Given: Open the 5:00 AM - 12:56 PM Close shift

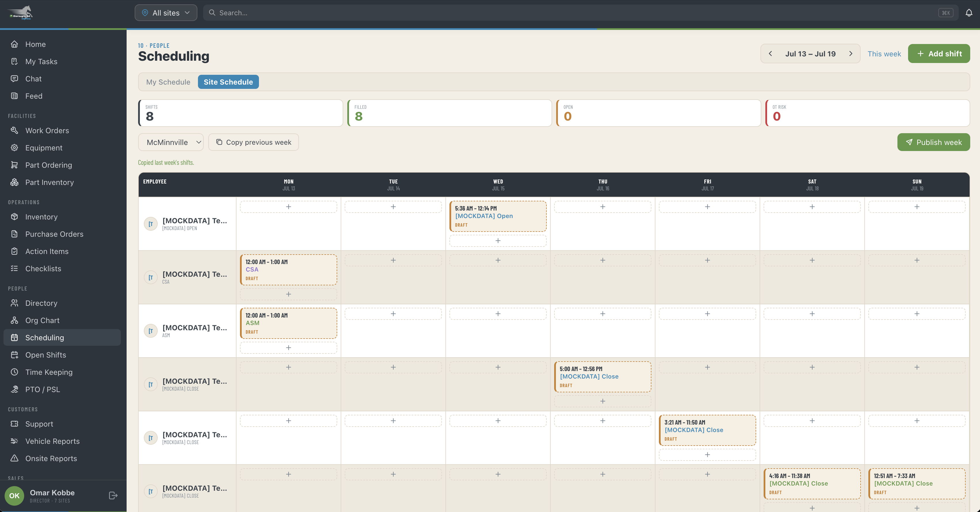Looking at the screenshot, I should click(603, 377).
